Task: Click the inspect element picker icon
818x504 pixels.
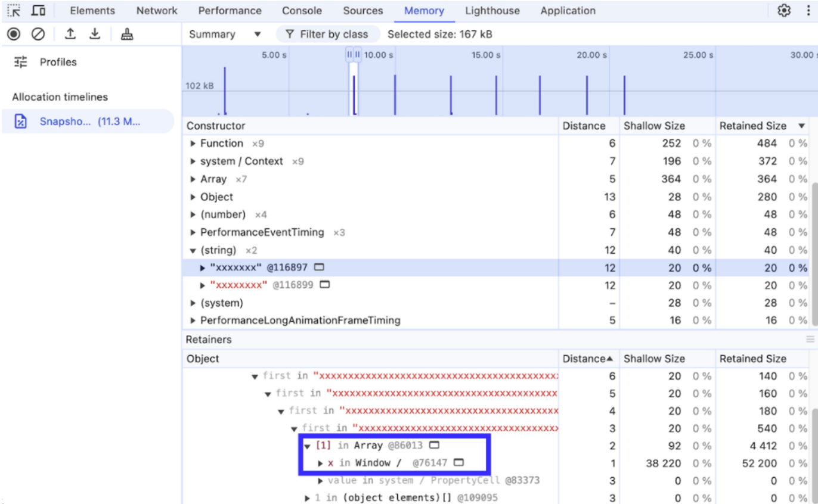Action: pyautogui.click(x=14, y=11)
